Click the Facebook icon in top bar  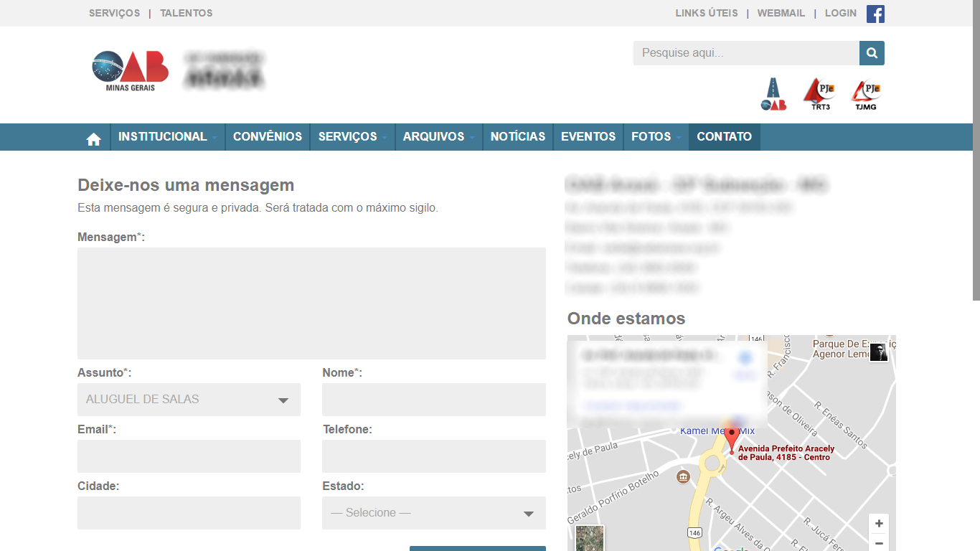click(875, 14)
